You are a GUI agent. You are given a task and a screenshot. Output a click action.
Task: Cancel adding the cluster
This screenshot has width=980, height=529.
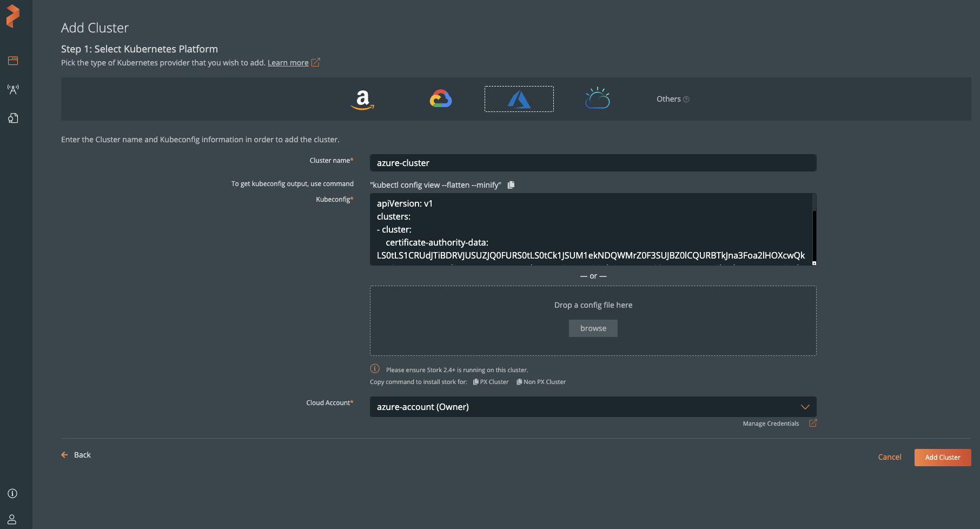(889, 457)
